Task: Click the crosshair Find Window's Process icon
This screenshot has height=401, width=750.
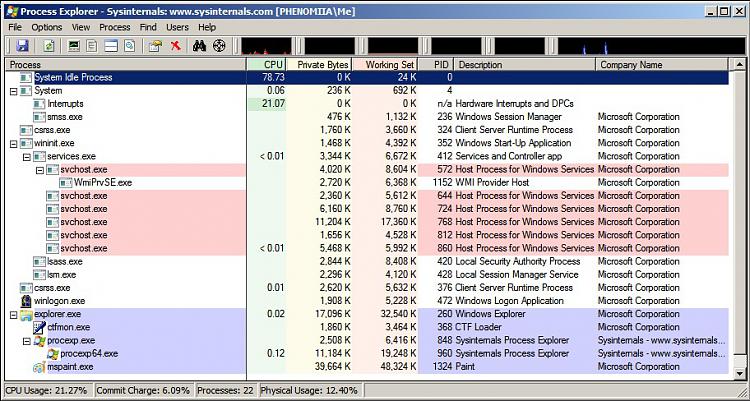Action: (x=219, y=46)
